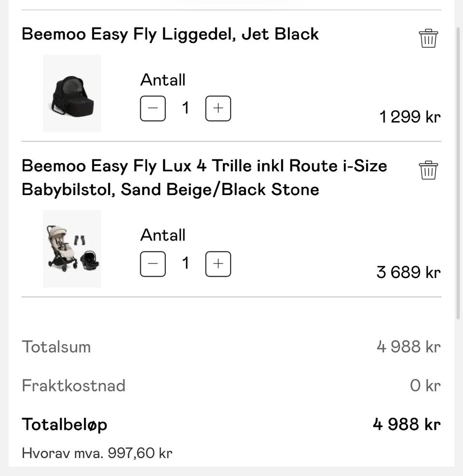
Task: Decrease quantity of Easy Fly Lux 4 Trille
Action: click(x=153, y=264)
